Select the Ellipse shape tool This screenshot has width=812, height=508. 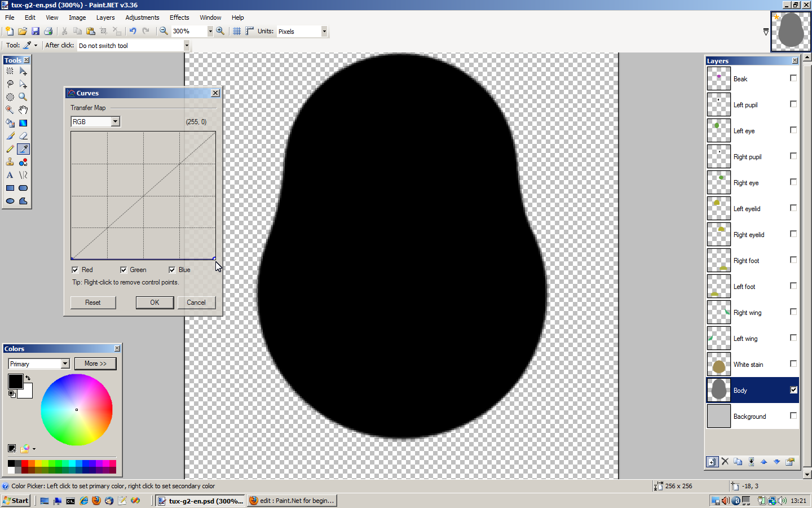click(10, 201)
